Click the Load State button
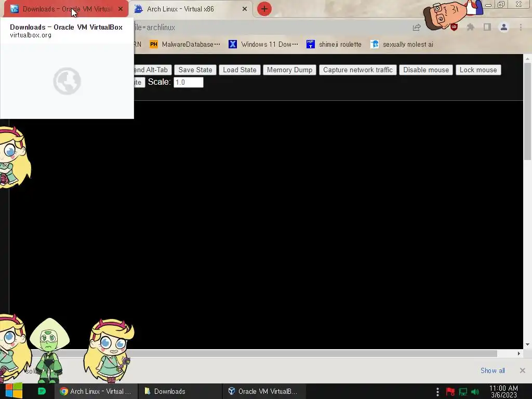Viewport: 532px width, 399px height. point(240,70)
